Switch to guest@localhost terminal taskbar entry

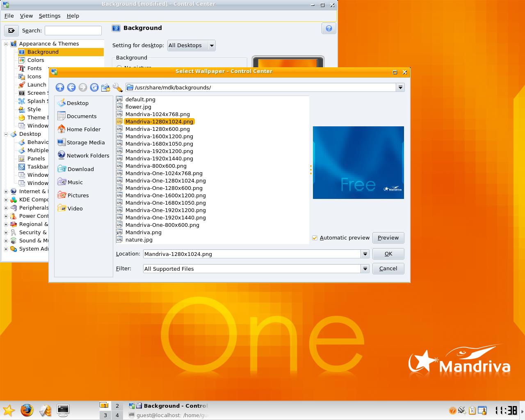168,415
